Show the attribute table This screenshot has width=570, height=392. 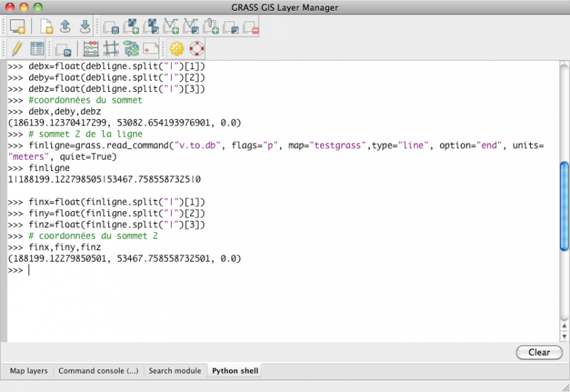pos(37,49)
